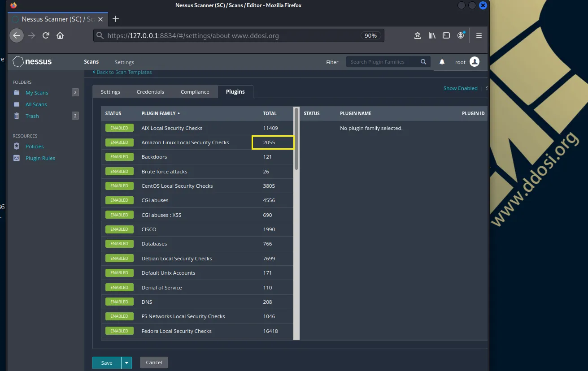Follow Back to Scan Templates link
588x371 pixels.
[x=122, y=72]
